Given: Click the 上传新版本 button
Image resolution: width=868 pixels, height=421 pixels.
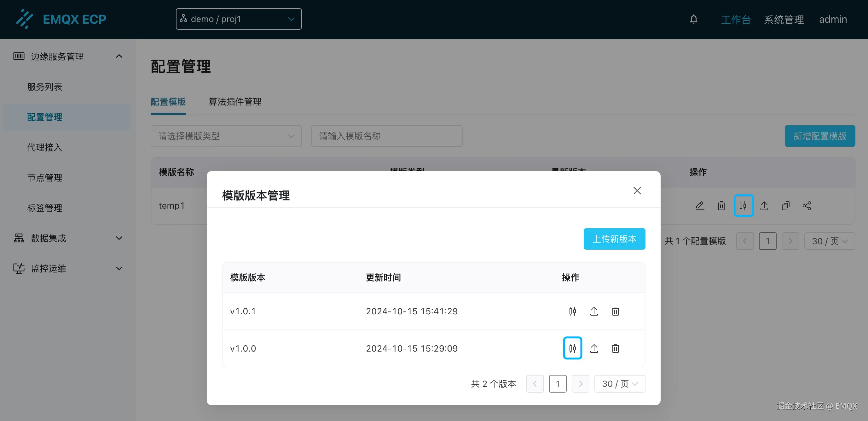Looking at the screenshot, I should [614, 239].
